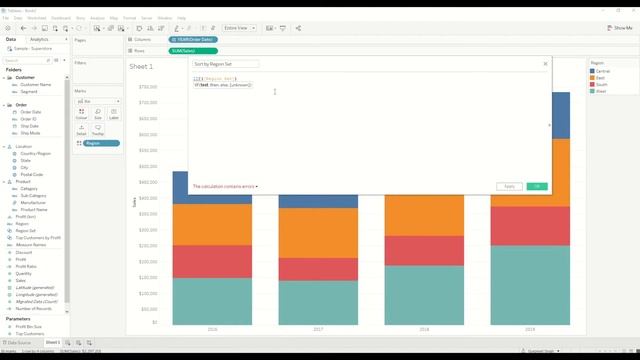Open the view options dropdown next to search
640x360 pixels.
[x=64, y=60]
